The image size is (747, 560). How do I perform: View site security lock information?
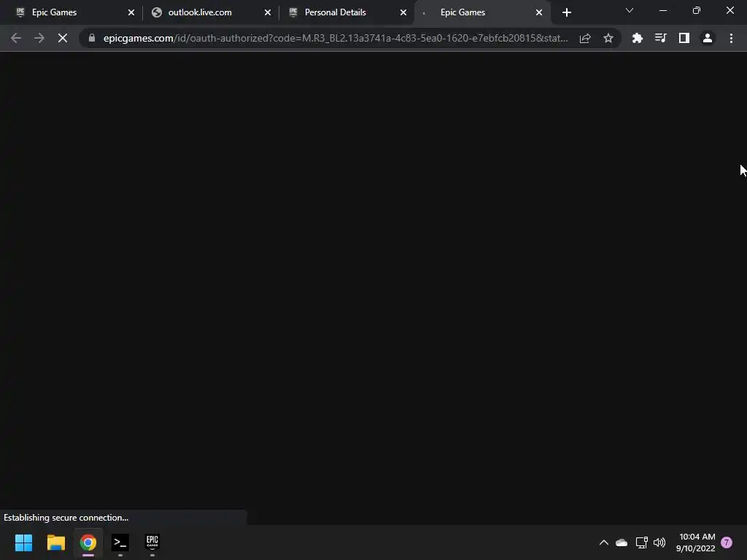click(92, 38)
